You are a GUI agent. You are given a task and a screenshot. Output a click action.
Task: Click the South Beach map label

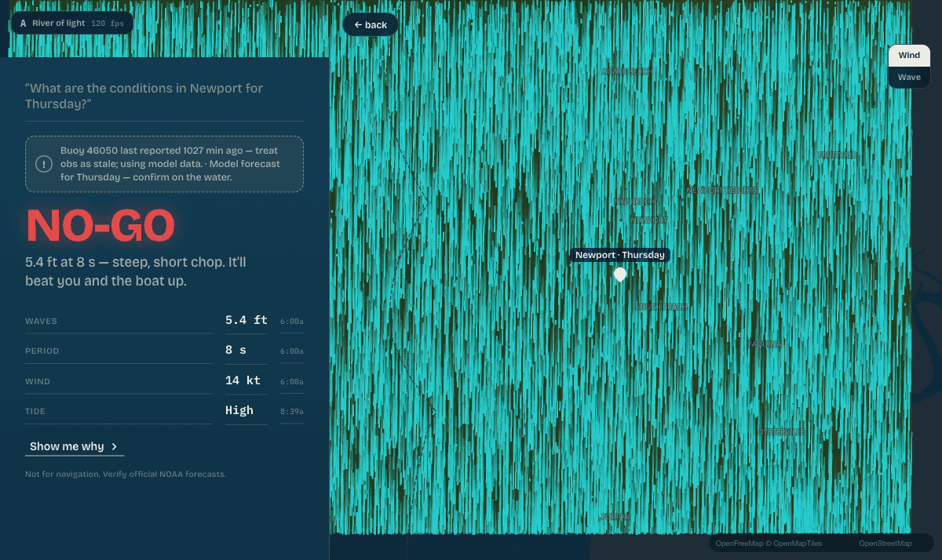pyautogui.click(x=662, y=307)
